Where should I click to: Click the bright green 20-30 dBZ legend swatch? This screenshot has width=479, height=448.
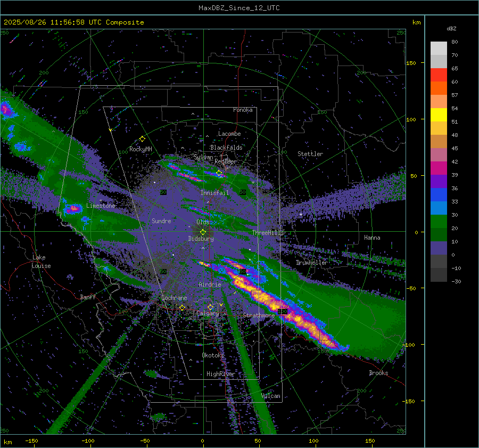tap(439, 222)
